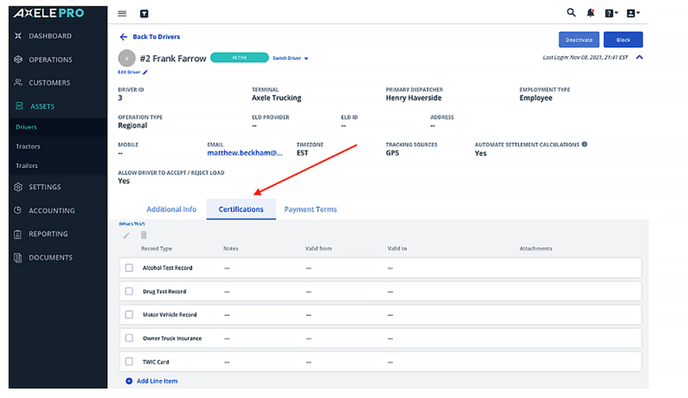Check the Owner Truck Insurance checkbox
The height and width of the screenshot is (398, 688).
(x=129, y=338)
